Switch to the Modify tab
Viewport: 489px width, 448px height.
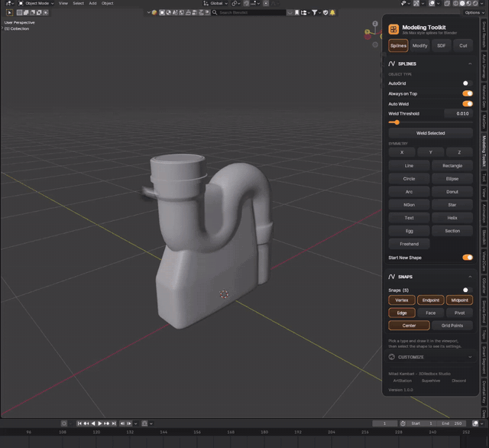(x=419, y=46)
